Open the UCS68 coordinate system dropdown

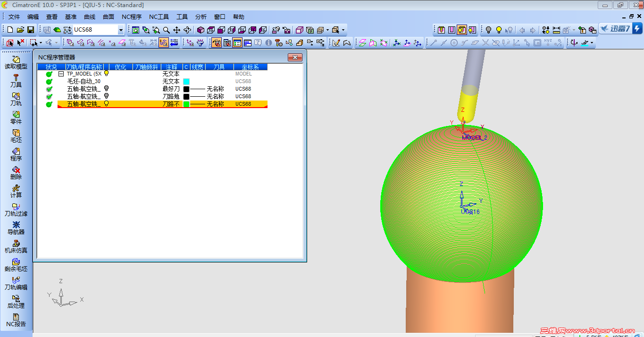click(121, 30)
